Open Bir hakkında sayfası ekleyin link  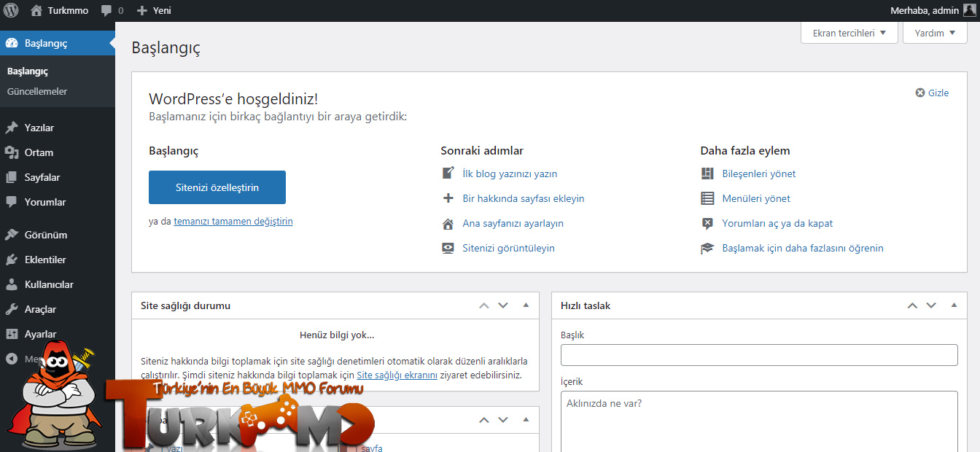[524, 198]
